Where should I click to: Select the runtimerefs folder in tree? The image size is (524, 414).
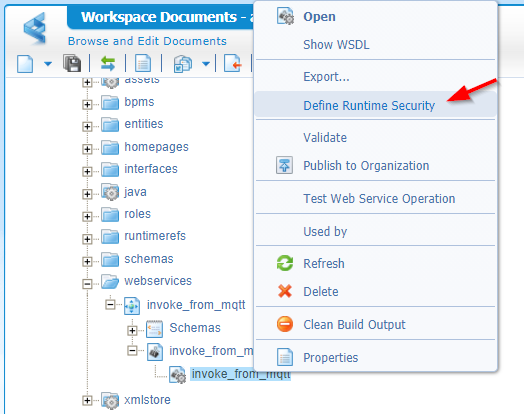tap(155, 236)
